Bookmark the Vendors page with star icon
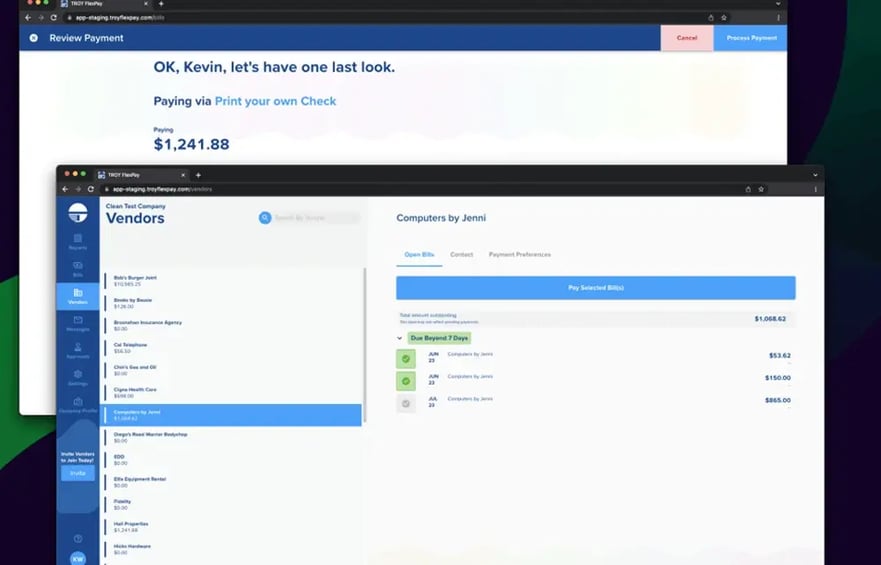 coord(761,189)
